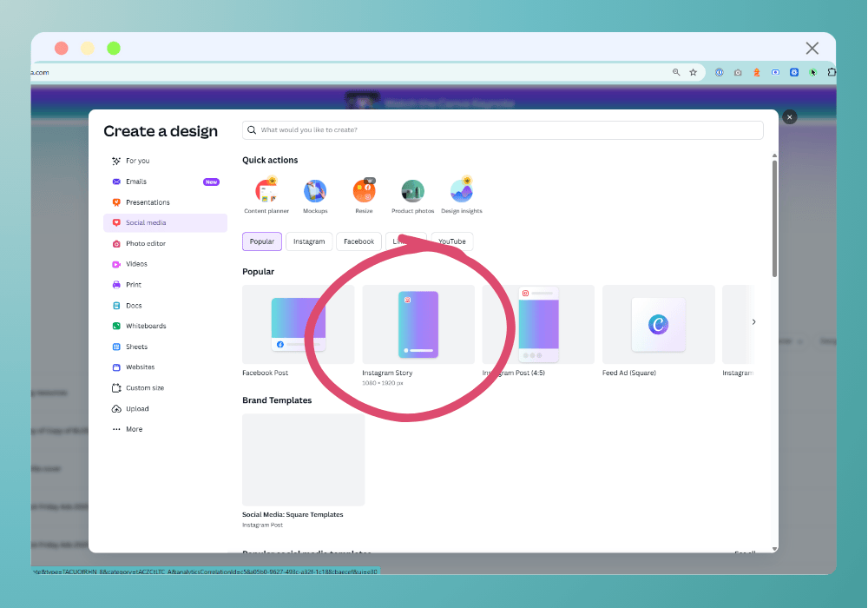Open the browser extensions puzzle icon
Screen dimensions: 868x608
click(832, 72)
